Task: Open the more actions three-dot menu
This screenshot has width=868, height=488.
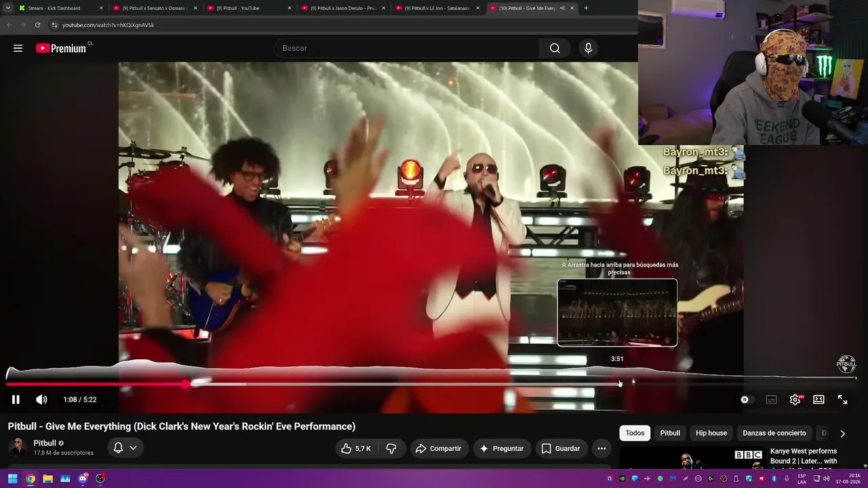Action: (x=601, y=449)
